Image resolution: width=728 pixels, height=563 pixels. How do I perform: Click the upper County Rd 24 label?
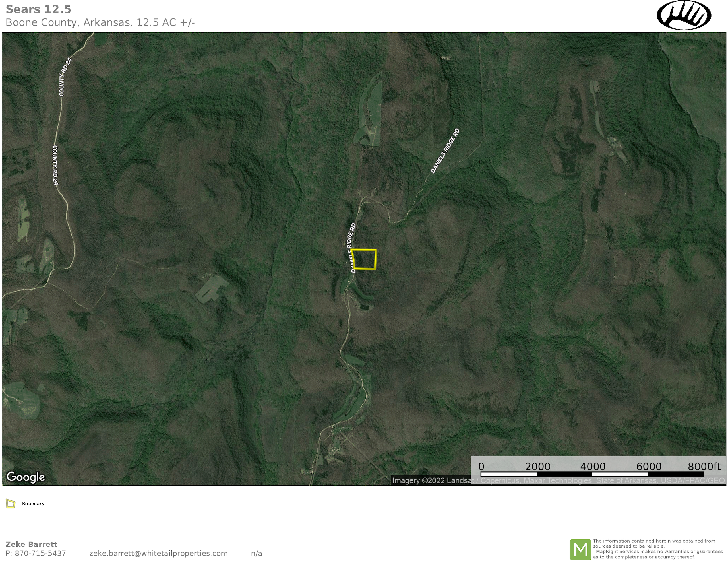[65, 77]
